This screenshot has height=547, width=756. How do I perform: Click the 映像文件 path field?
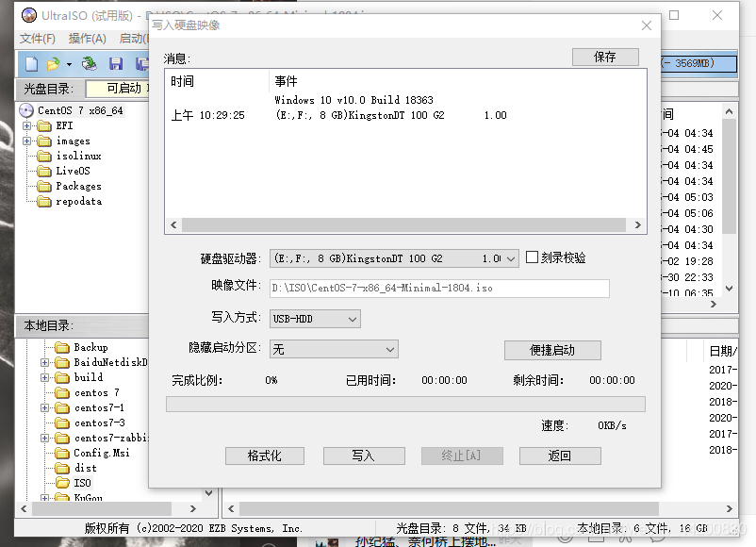pyautogui.click(x=439, y=288)
